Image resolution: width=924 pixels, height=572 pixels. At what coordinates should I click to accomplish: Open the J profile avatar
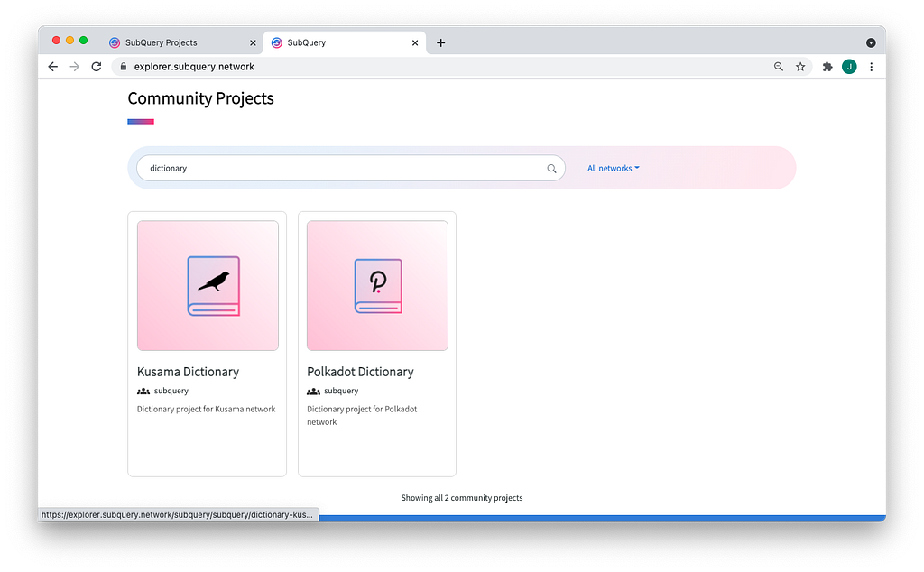849,67
